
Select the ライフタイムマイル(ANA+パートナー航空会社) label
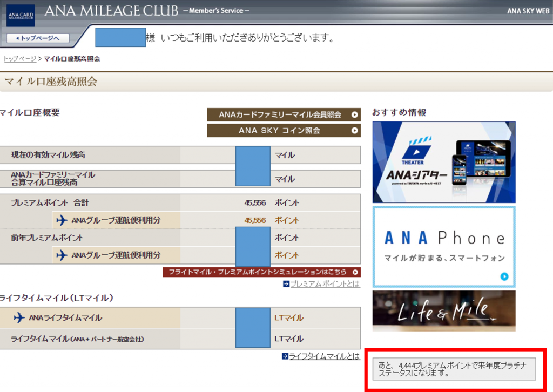pos(77,339)
